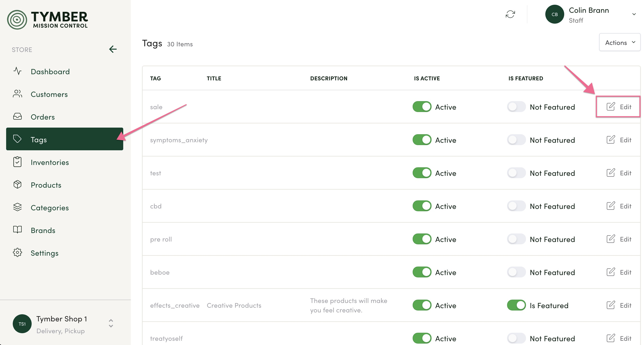Click the IS FEATURED column header
Image resolution: width=644 pixels, height=345 pixels.
525,78
